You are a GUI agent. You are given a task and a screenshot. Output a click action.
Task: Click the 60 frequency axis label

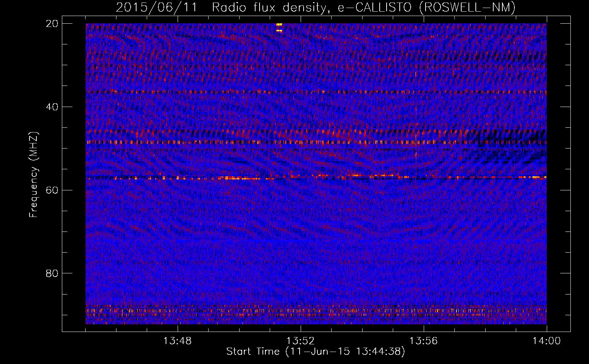[52, 190]
